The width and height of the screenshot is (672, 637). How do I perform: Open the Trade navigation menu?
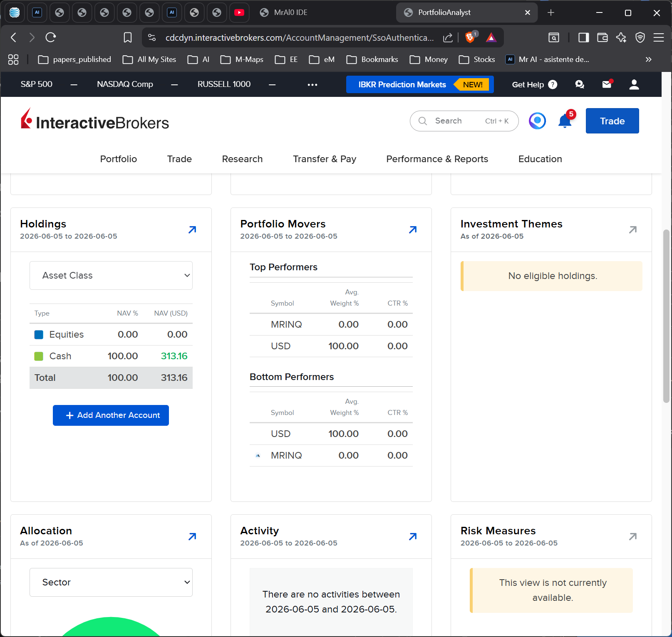[x=179, y=159]
